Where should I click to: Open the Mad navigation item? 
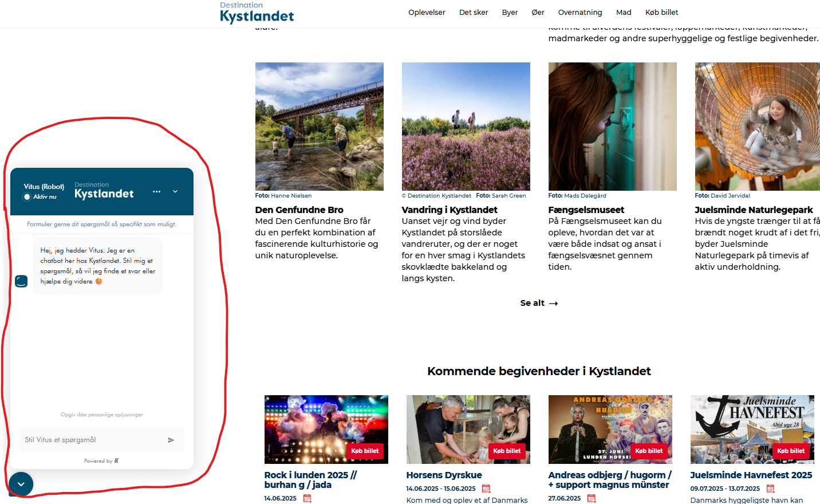pyautogui.click(x=624, y=12)
